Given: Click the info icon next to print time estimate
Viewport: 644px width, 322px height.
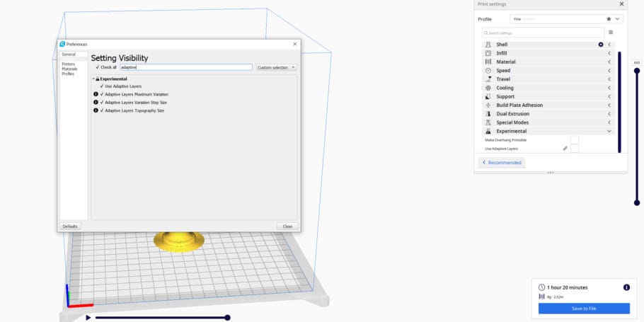Looking at the screenshot, I should click(x=626, y=287).
